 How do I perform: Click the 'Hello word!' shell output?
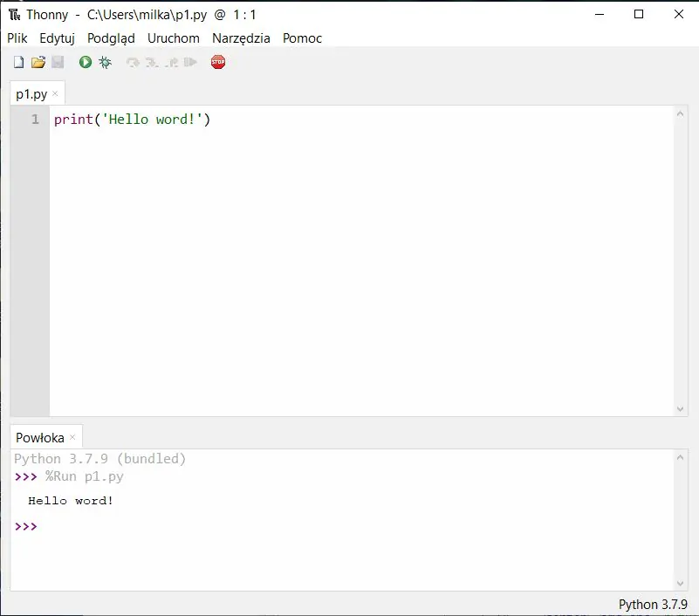pos(71,501)
